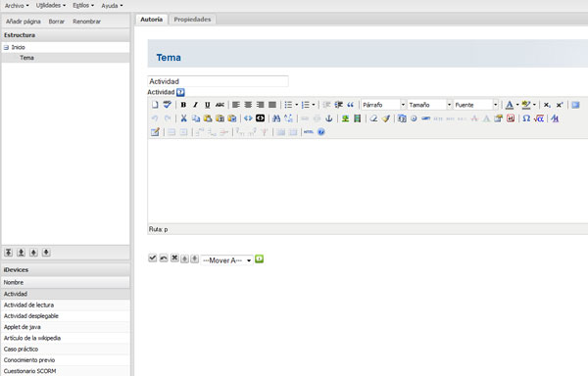
Task: Click the green arrow next to Mover A
Action: pos(259,258)
